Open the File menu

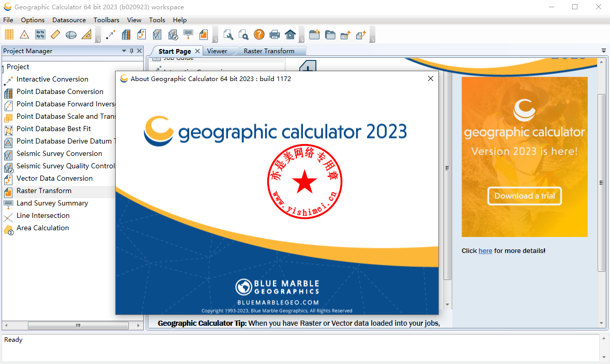coord(8,20)
